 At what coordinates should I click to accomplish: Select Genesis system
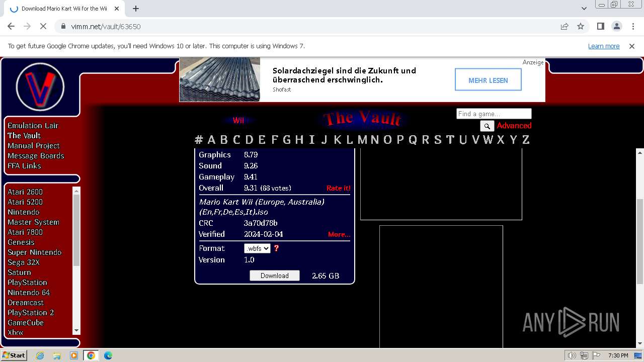tap(21, 242)
